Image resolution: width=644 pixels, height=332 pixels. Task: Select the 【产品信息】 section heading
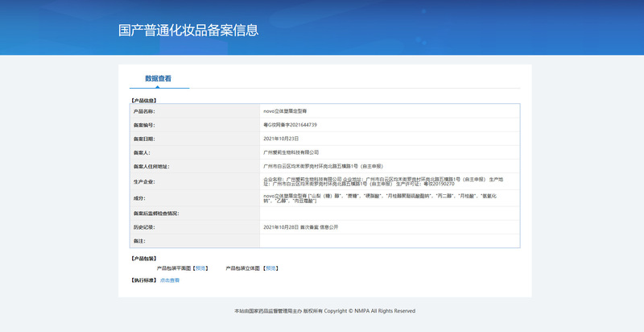click(x=143, y=100)
